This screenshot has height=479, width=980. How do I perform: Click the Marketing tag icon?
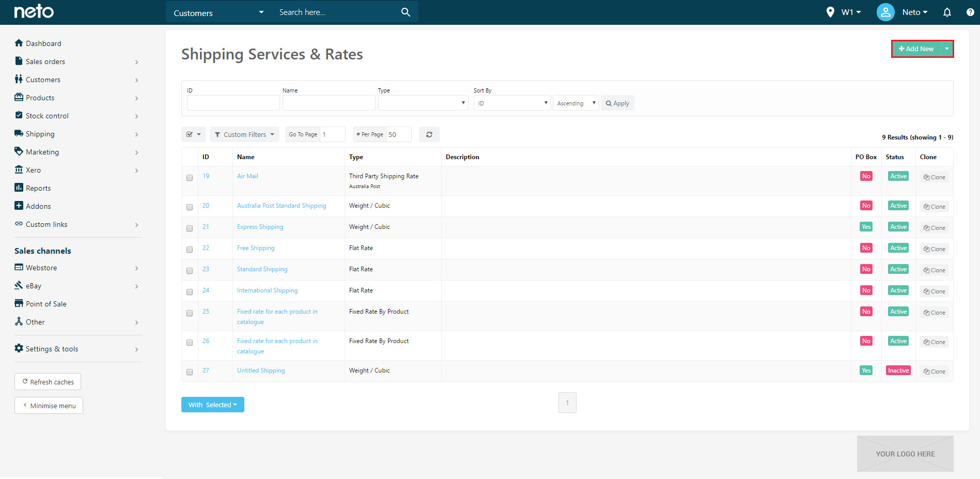click(x=19, y=151)
